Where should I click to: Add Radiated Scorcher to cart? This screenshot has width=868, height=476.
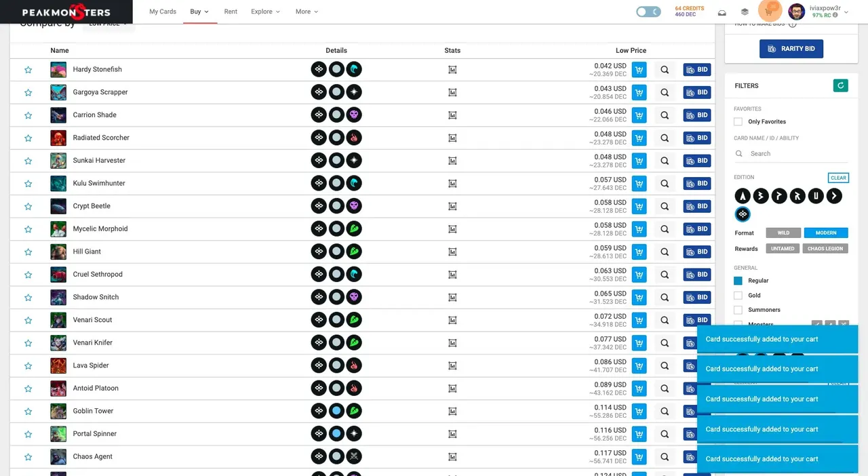[x=639, y=138]
